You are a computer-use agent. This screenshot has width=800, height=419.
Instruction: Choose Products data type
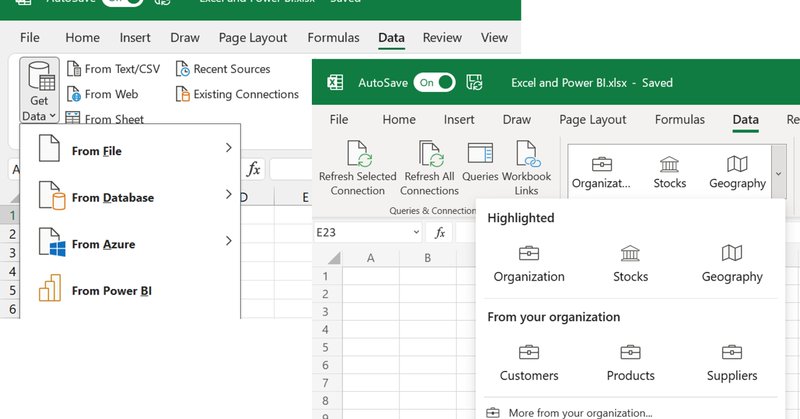(630, 363)
